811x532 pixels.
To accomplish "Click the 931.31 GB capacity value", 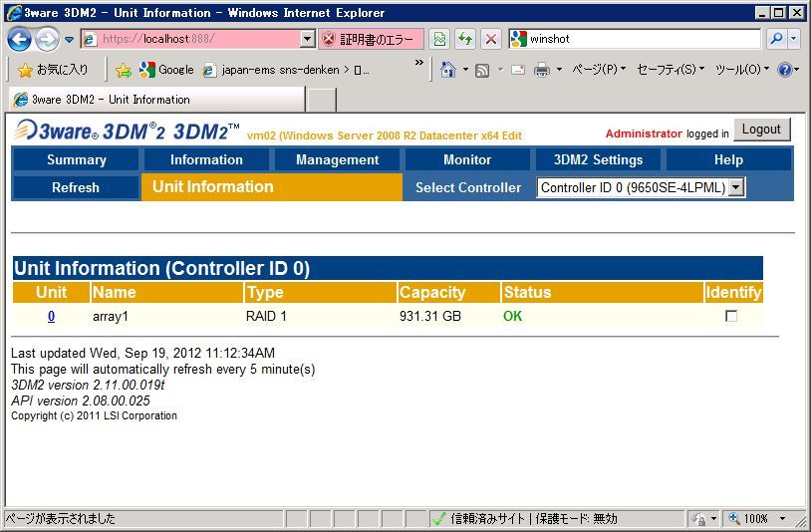I will pos(429,316).
